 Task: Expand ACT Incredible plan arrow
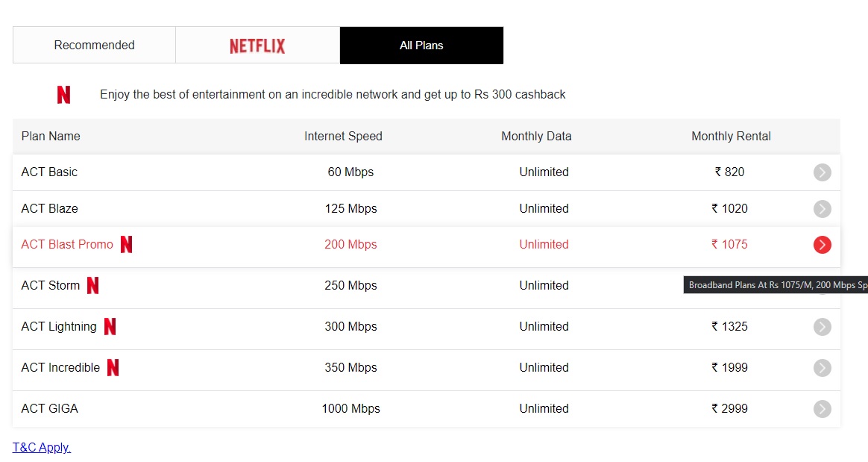tap(822, 368)
